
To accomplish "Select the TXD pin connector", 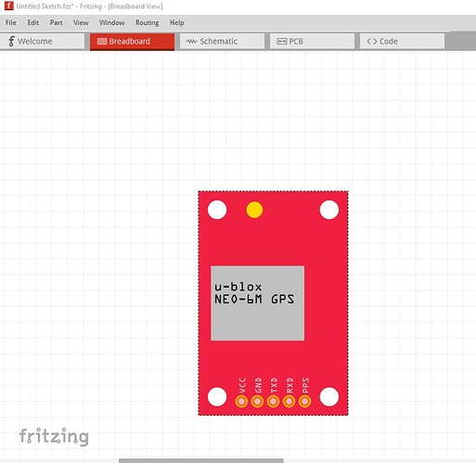I will coord(273,402).
